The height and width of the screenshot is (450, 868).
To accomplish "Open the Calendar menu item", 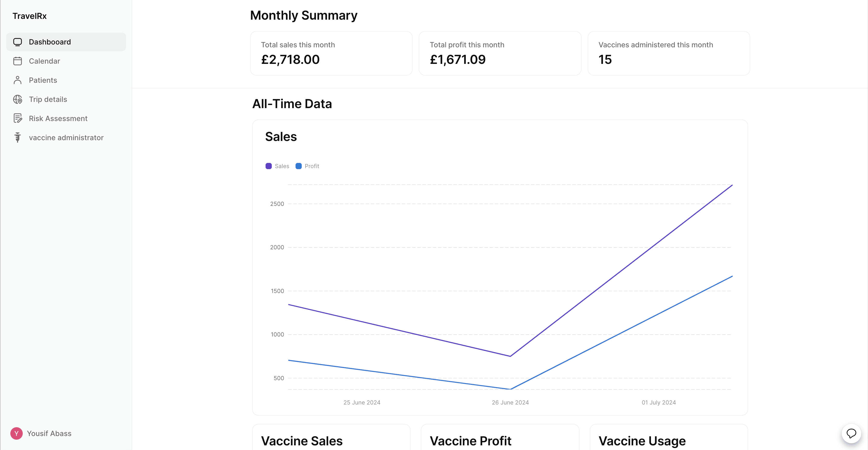I will (44, 61).
